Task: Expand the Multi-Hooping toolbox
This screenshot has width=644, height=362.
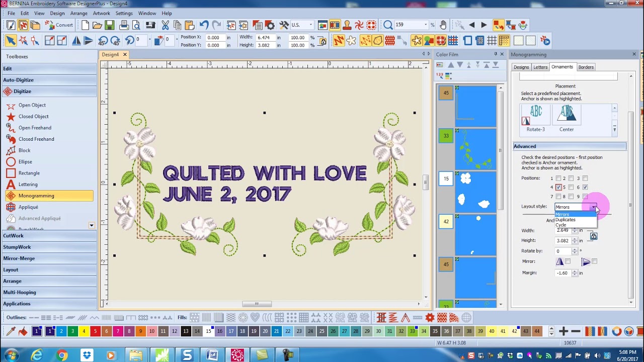Action: coord(49,292)
